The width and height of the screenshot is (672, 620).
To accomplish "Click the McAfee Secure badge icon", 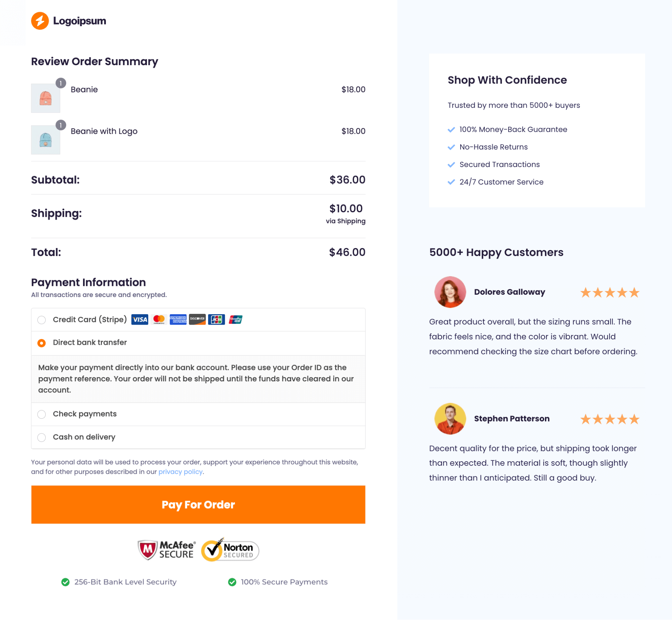I will (x=166, y=549).
